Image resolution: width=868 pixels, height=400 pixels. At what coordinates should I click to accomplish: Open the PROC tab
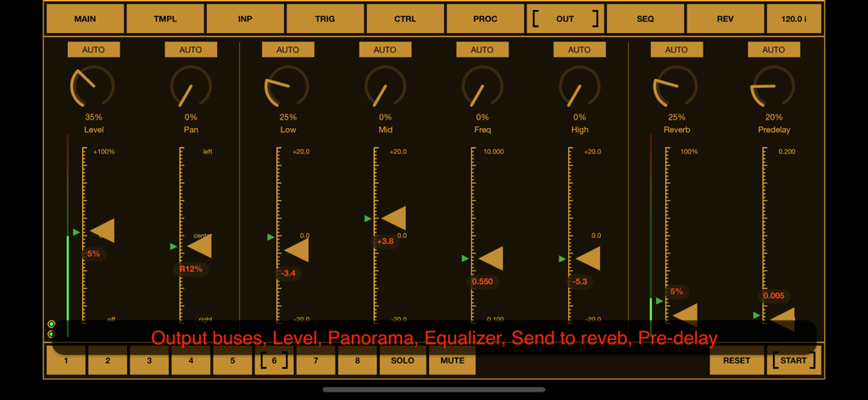pyautogui.click(x=485, y=19)
